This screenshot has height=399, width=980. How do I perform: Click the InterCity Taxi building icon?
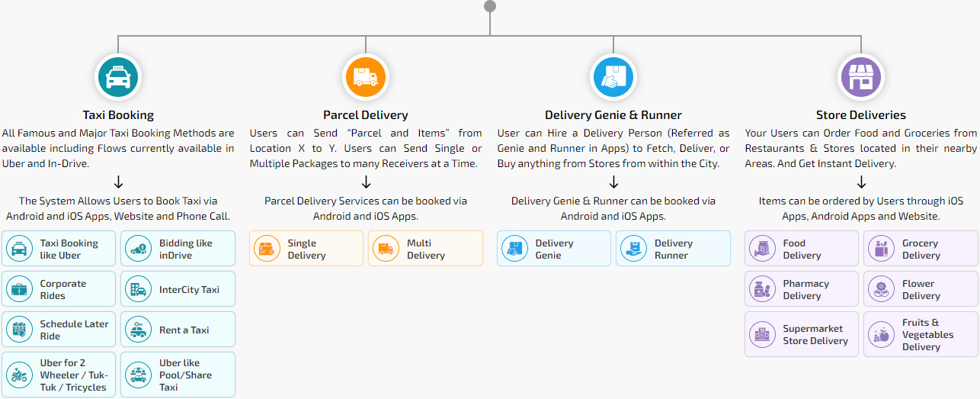click(138, 289)
